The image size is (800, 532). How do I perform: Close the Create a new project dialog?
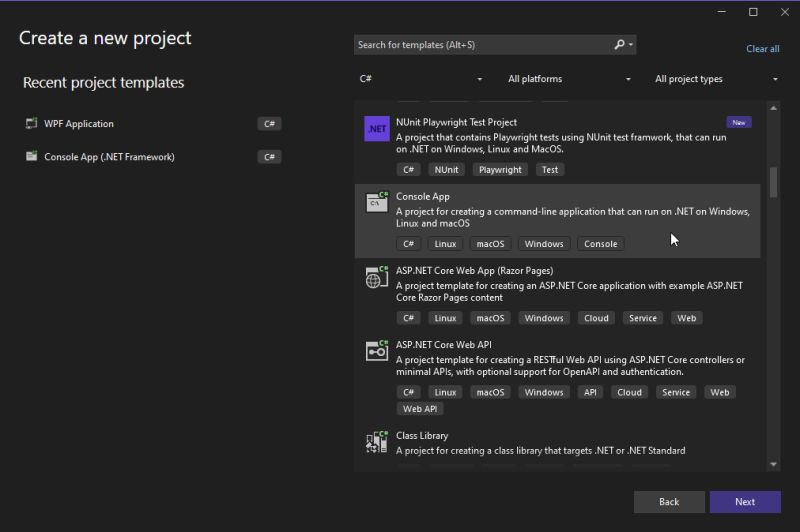click(x=785, y=12)
